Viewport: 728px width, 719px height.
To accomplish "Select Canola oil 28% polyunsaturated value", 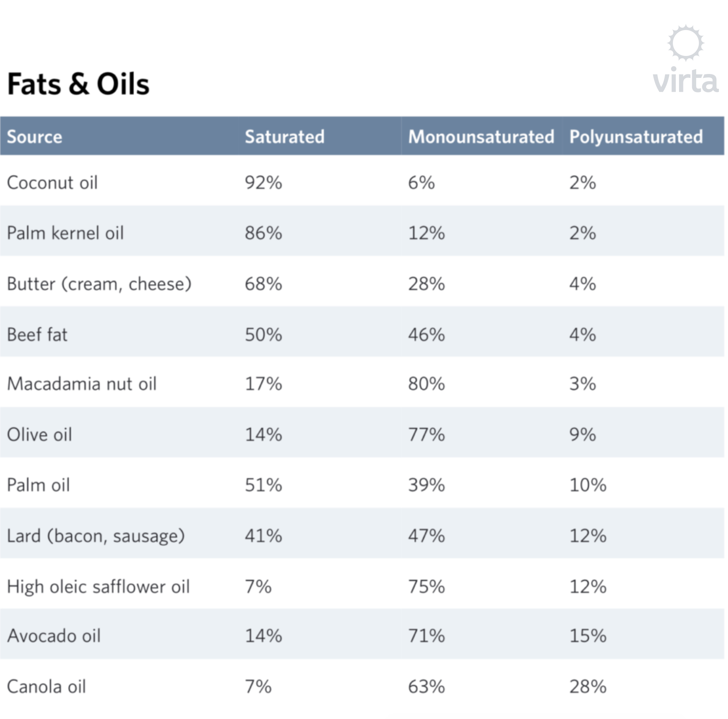I will coord(588,687).
